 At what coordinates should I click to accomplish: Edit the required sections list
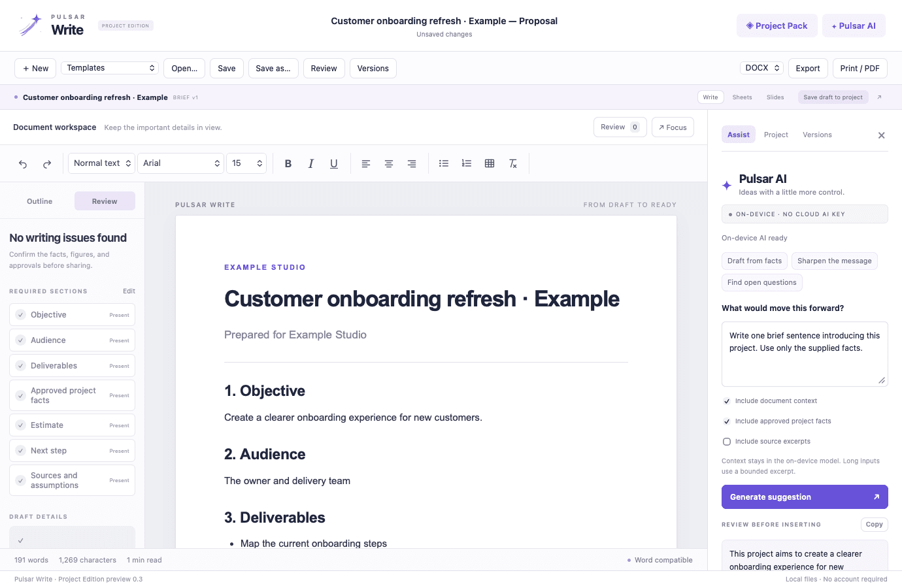pyautogui.click(x=129, y=291)
